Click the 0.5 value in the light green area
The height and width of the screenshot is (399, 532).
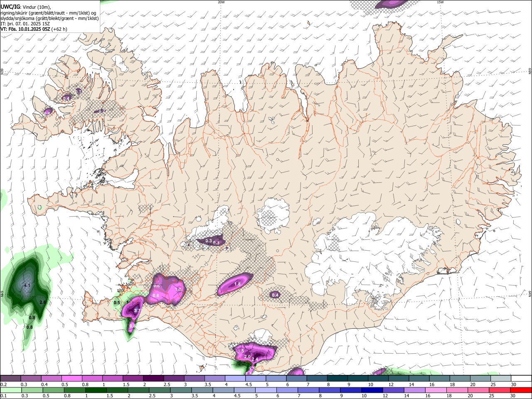(117, 303)
